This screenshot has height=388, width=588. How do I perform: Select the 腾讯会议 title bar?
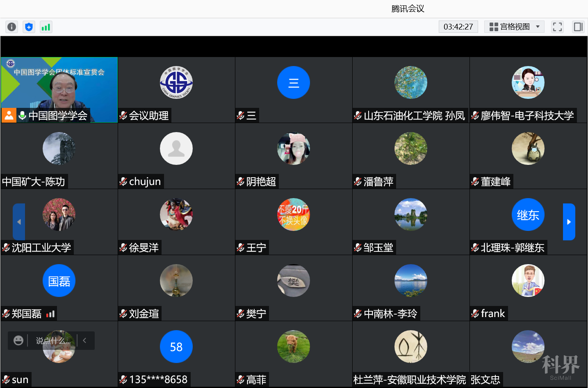tap(407, 9)
